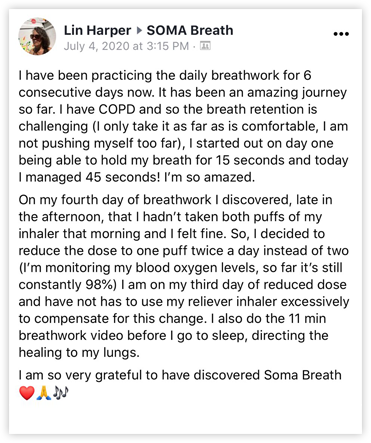Viewport: 371px width, 443px height.
Task: Click the '15 seconds' text in the post
Action: tap(249, 160)
